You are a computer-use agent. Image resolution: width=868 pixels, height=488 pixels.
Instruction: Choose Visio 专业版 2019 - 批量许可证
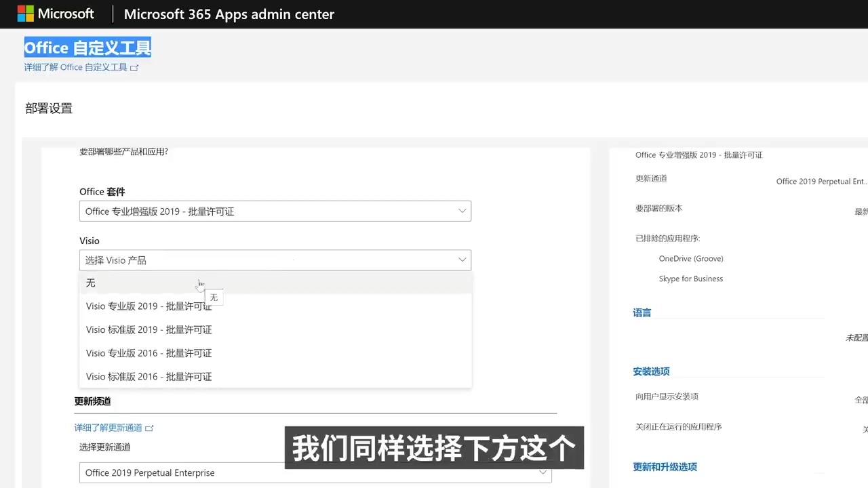tap(275, 306)
